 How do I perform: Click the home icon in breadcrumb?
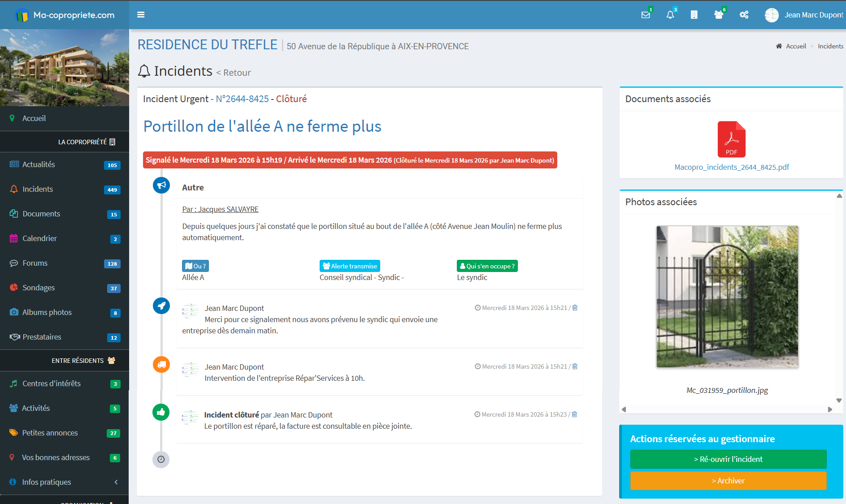point(779,46)
